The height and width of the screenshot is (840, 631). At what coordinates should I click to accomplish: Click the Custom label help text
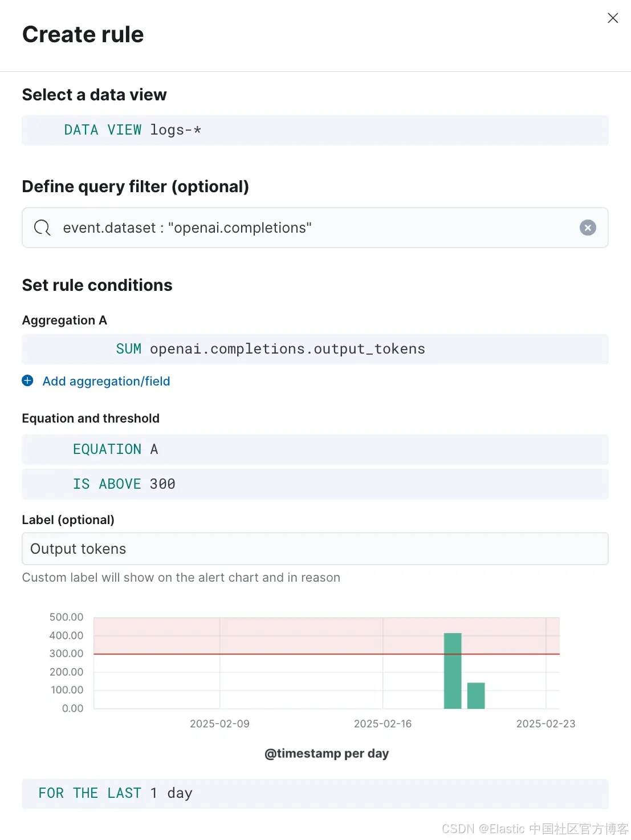tap(181, 578)
